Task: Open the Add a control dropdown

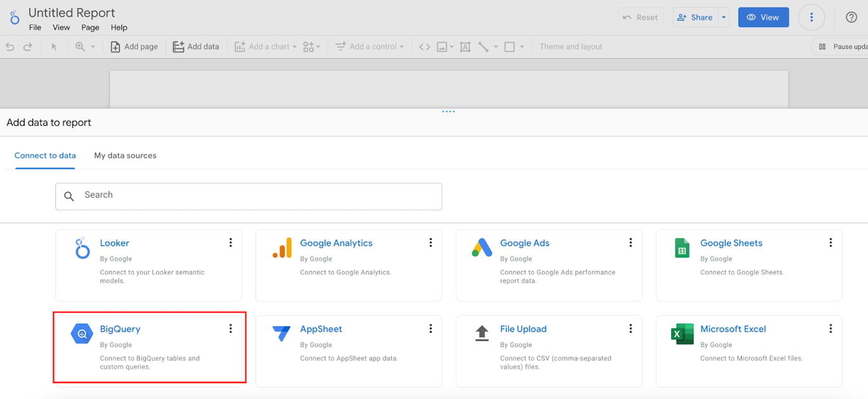Action: [x=370, y=46]
